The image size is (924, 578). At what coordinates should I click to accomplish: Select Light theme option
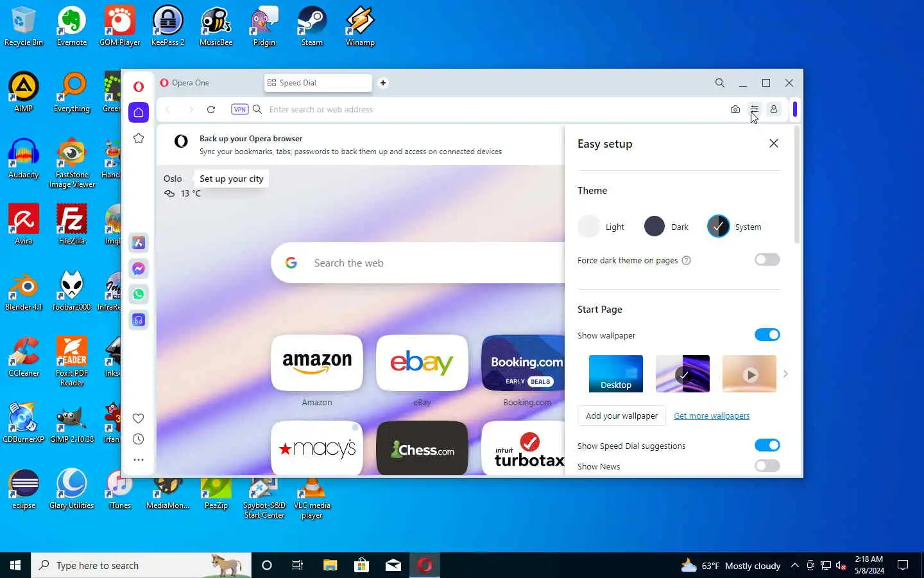pos(601,226)
